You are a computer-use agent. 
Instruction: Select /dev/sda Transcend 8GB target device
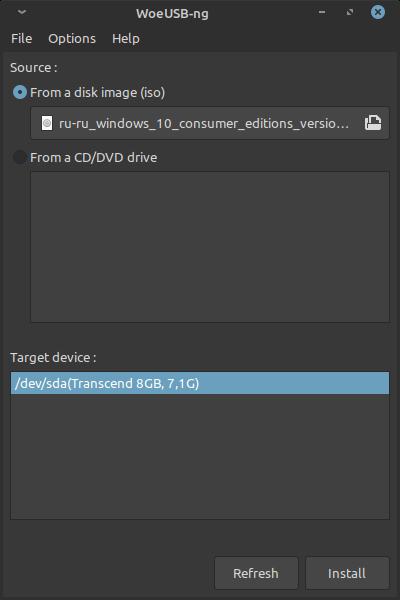[x=200, y=383]
